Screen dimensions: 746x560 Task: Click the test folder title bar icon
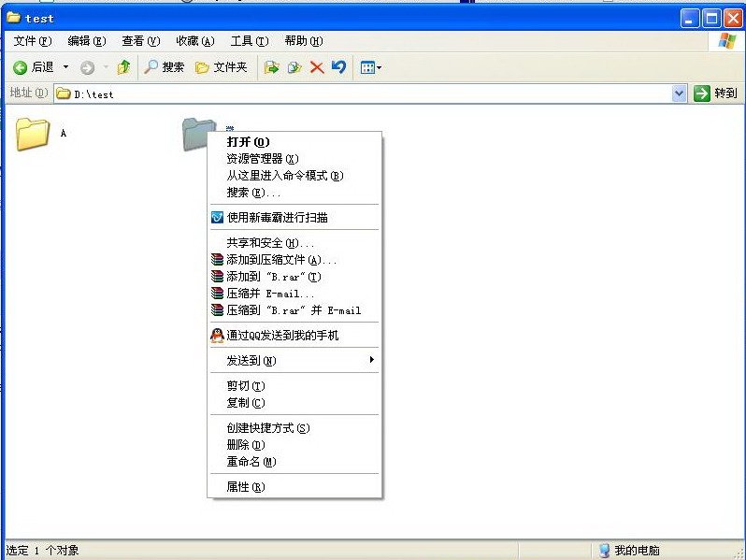(x=14, y=18)
